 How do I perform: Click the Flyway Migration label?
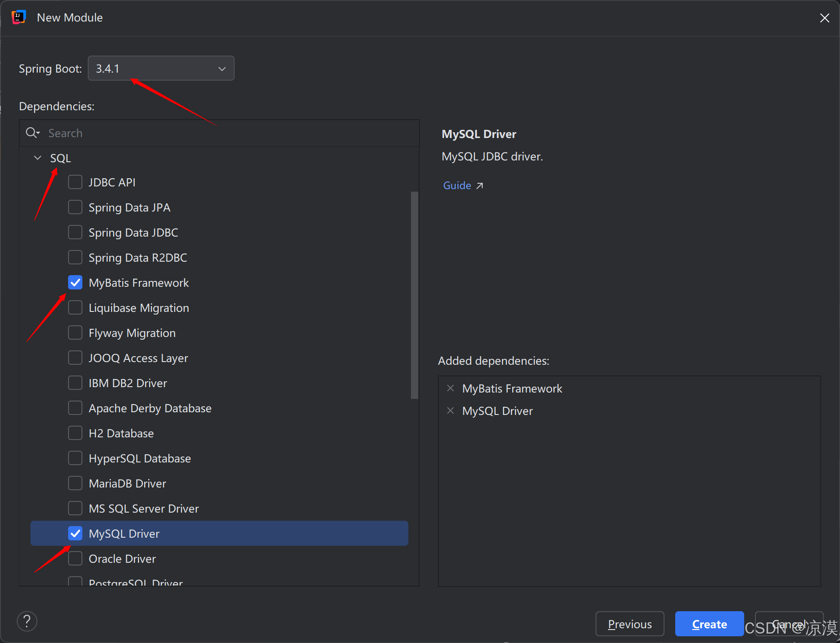coord(132,333)
